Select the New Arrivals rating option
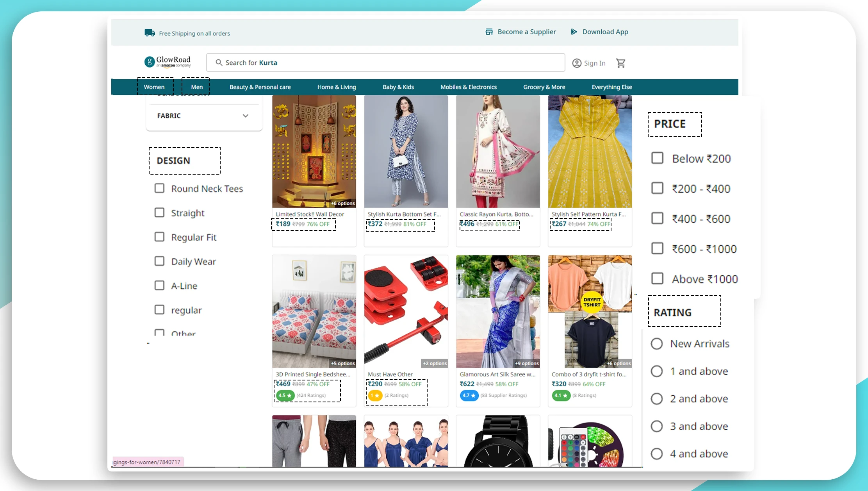 point(656,343)
